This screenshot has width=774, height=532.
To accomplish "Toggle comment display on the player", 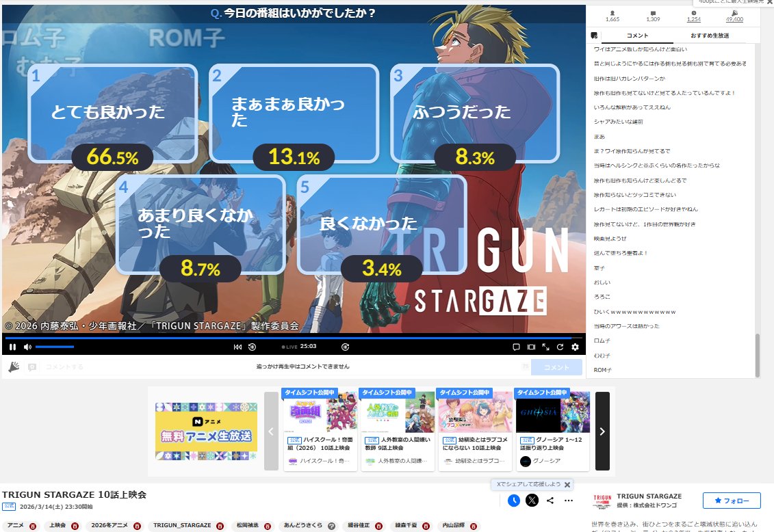I will click(x=516, y=347).
